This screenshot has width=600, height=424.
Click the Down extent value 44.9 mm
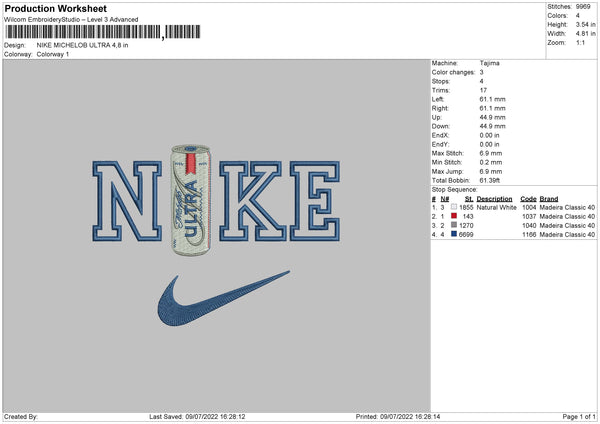point(492,126)
